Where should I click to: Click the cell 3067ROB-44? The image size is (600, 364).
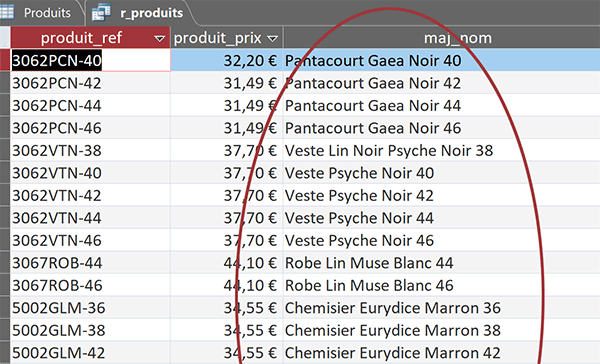[x=90, y=263]
